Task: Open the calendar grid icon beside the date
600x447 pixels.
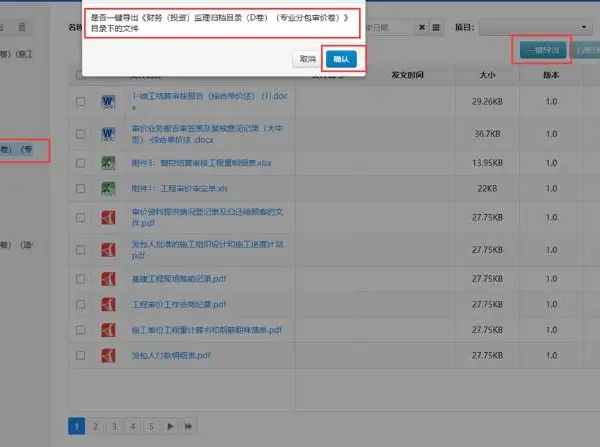Action: [436, 28]
